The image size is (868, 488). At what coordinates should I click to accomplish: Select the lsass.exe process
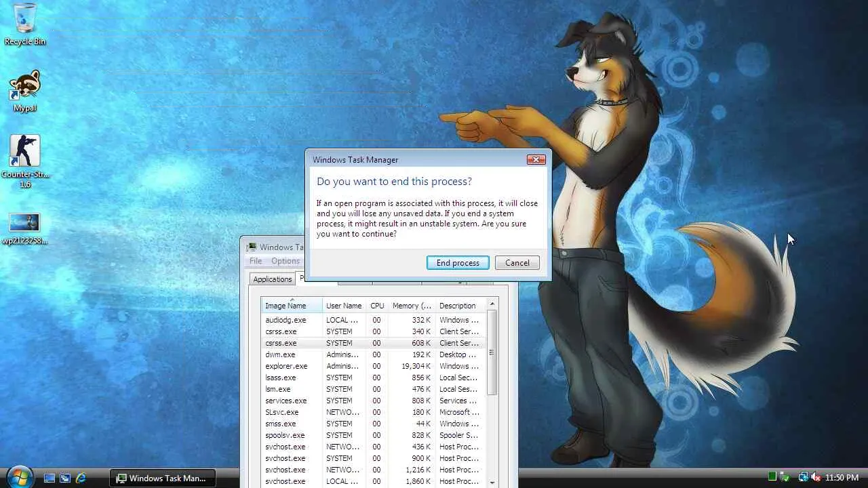coord(374,378)
